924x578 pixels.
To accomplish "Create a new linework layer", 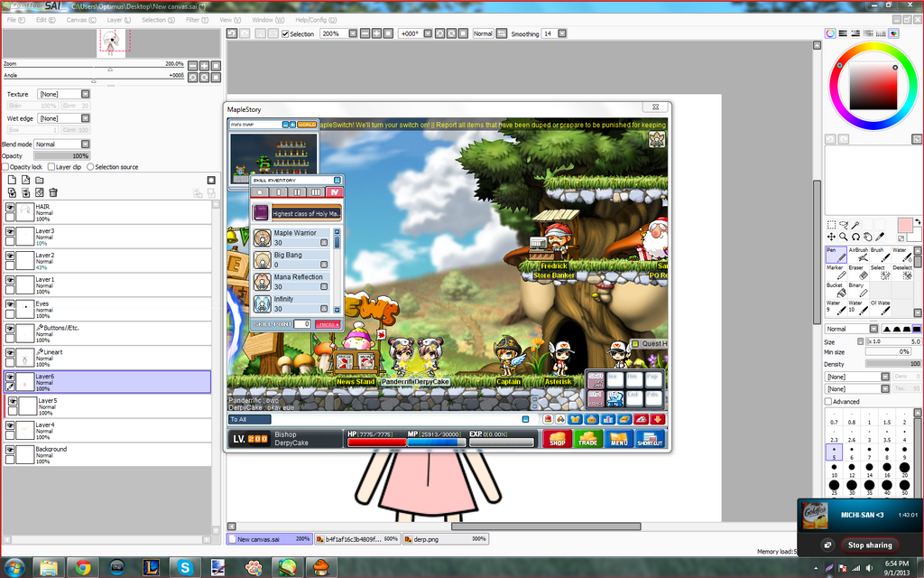I will pyautogui.click(x=25, y=180).
